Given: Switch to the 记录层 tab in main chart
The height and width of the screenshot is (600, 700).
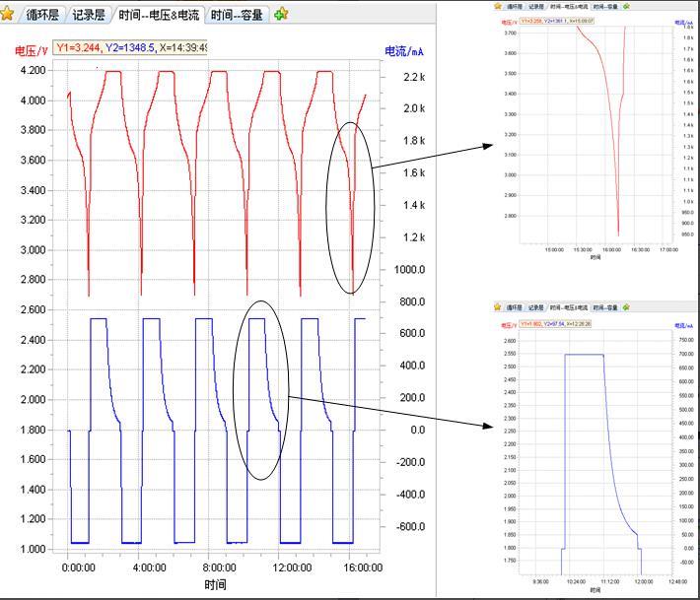Looking at the screenshot, I should coord(88,16).
